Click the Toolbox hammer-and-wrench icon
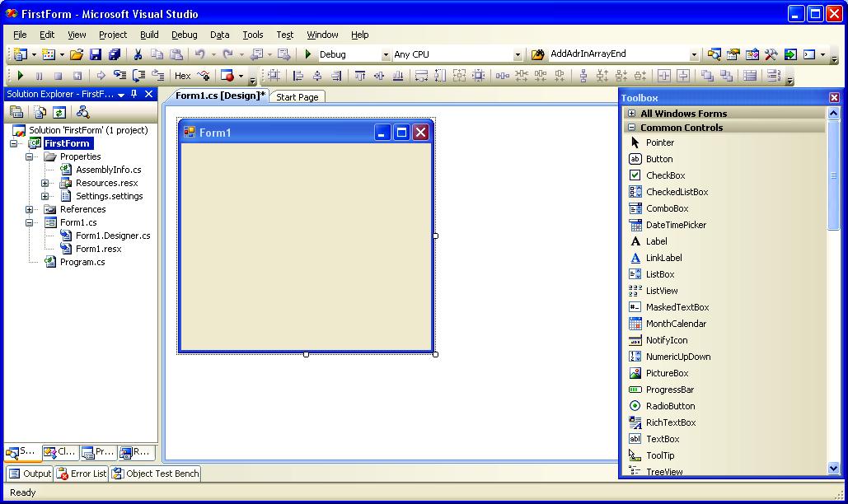 click(771, 54)
